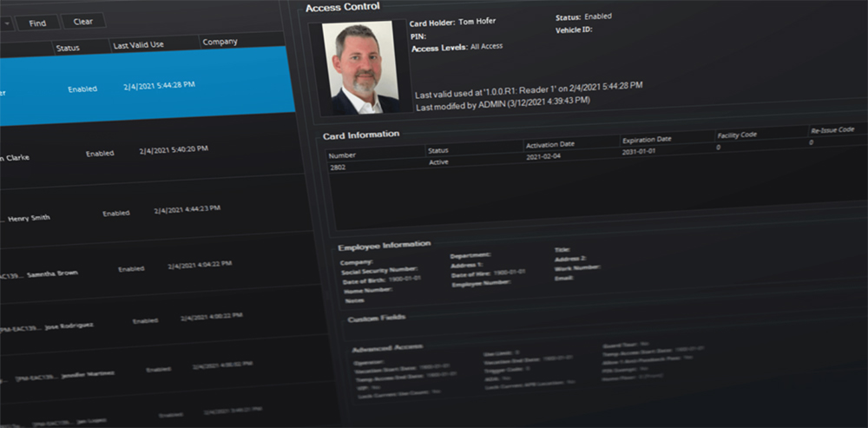This screenshot has height=428, width=868.
Task: Click the Re-Issue Code column header
Action: click(831, 129)
